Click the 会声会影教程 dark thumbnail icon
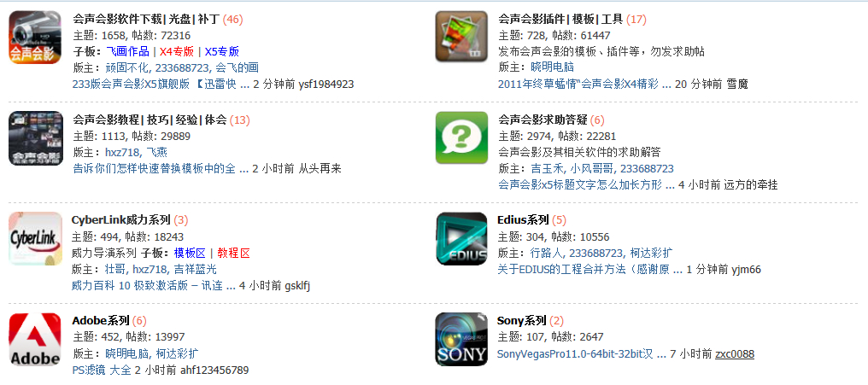 (35, 137)
